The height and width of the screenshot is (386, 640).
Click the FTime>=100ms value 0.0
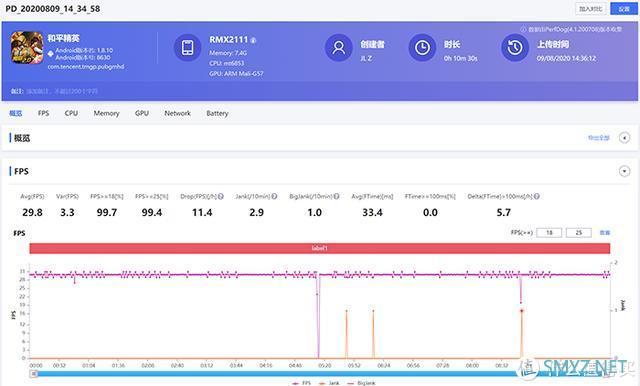click(x=430, y=213)
